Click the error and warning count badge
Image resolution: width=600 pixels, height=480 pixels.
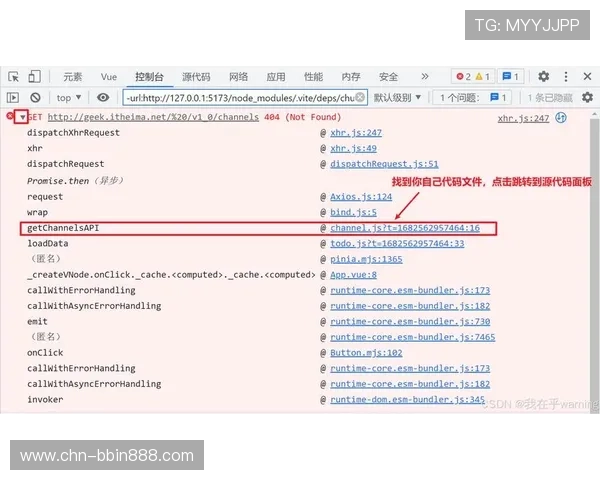tap(472, 76)
